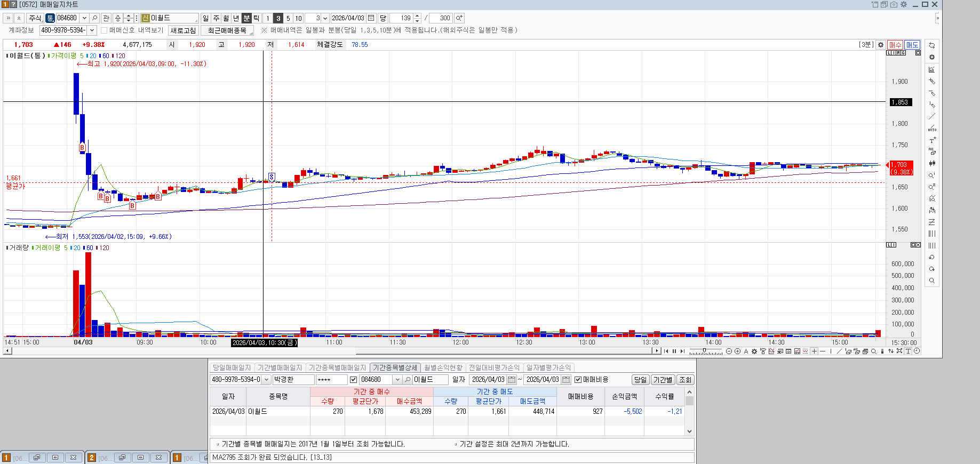Click the stock code search magnifier icon

pos(94,18)
